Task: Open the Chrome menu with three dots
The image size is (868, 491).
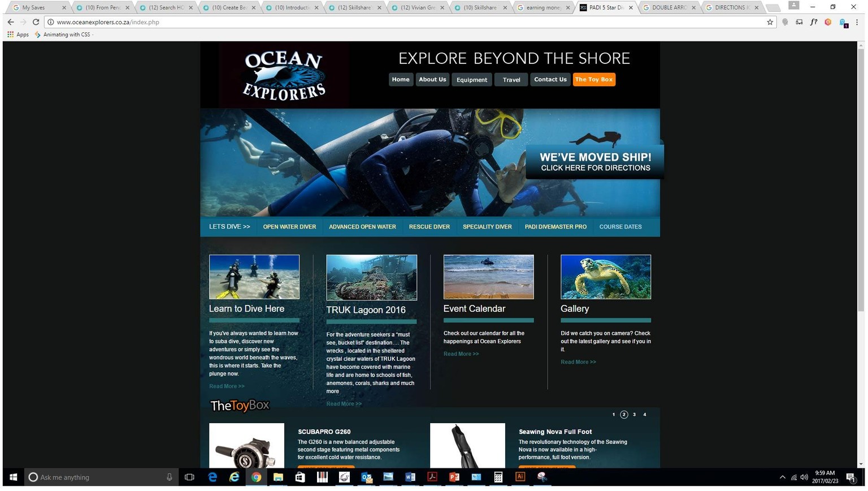Action: (857, 22)
